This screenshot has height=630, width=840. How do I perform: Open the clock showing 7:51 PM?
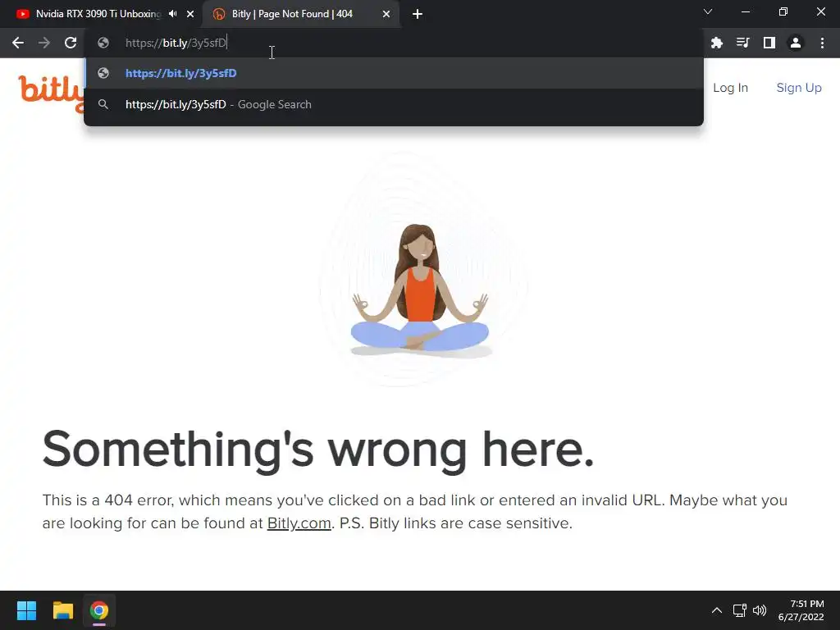801,610
